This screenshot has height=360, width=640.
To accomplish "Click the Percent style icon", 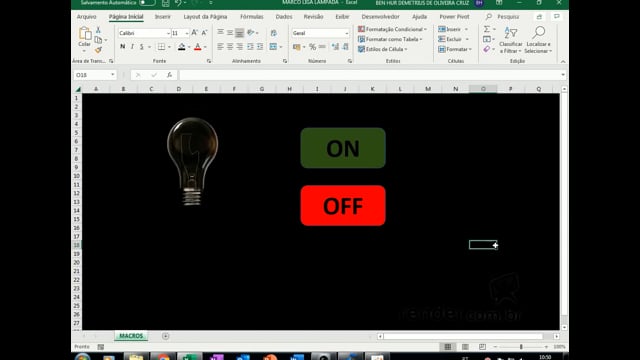I will pos(312,47).
